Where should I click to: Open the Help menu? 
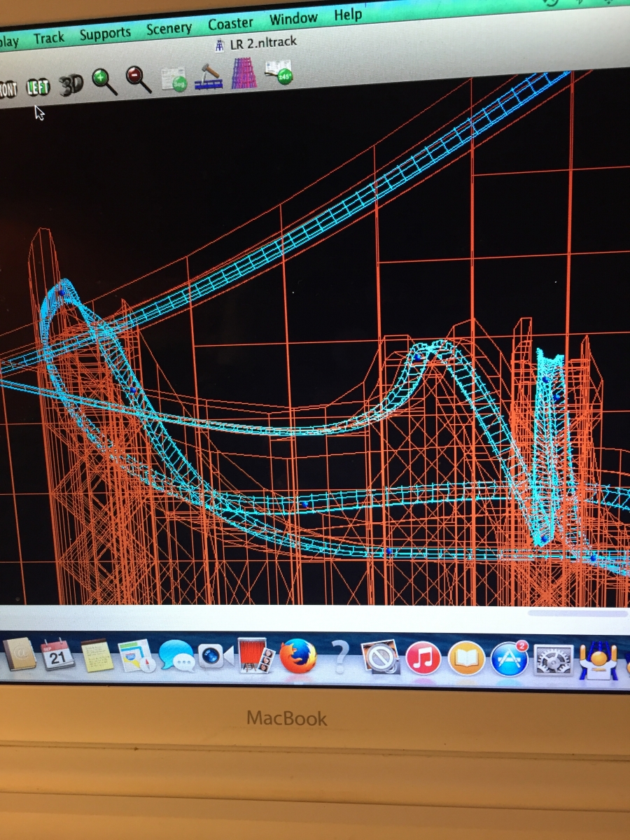click(348, 15)
